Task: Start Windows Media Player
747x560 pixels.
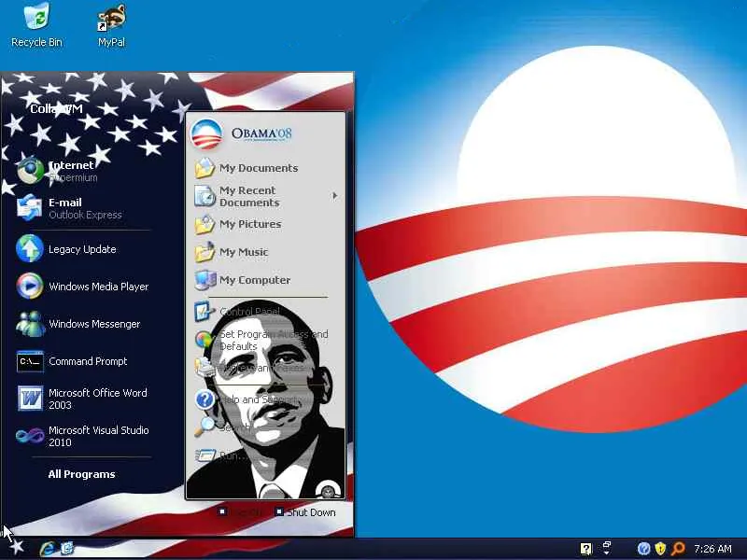Action: click(x=84, y=287)
